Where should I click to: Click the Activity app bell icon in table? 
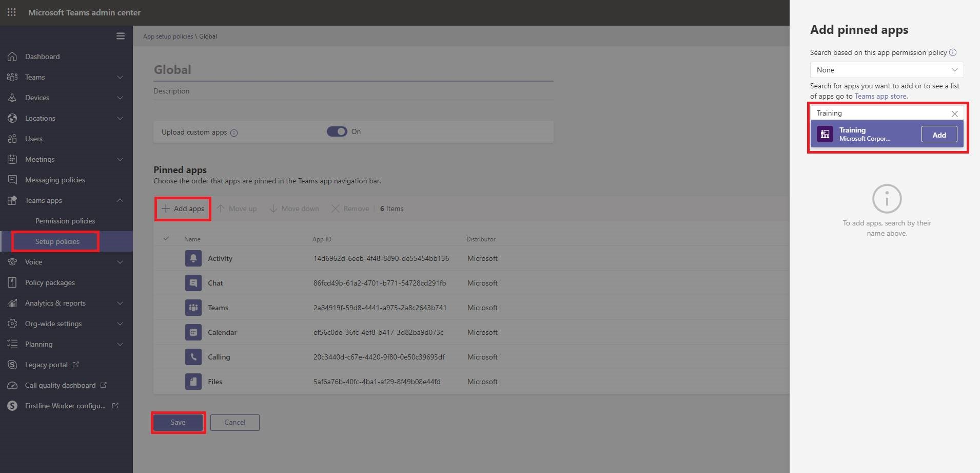point(193,258)
